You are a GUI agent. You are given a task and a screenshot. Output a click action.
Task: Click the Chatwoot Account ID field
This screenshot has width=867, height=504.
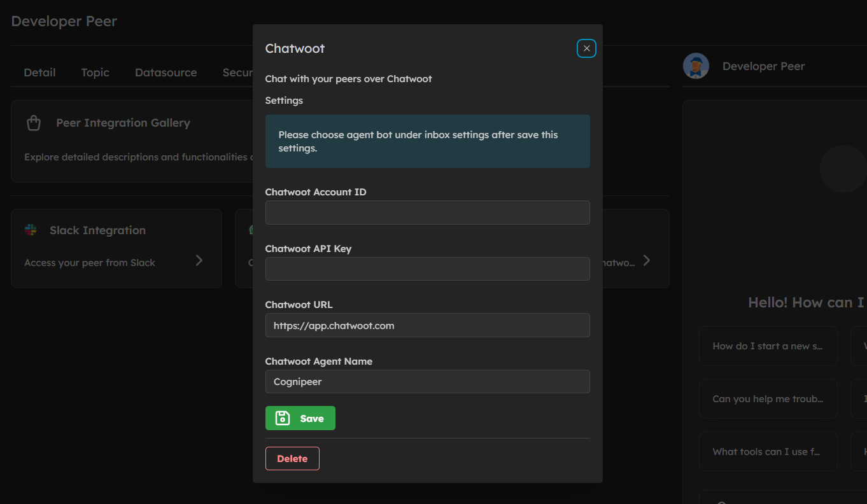427,213
